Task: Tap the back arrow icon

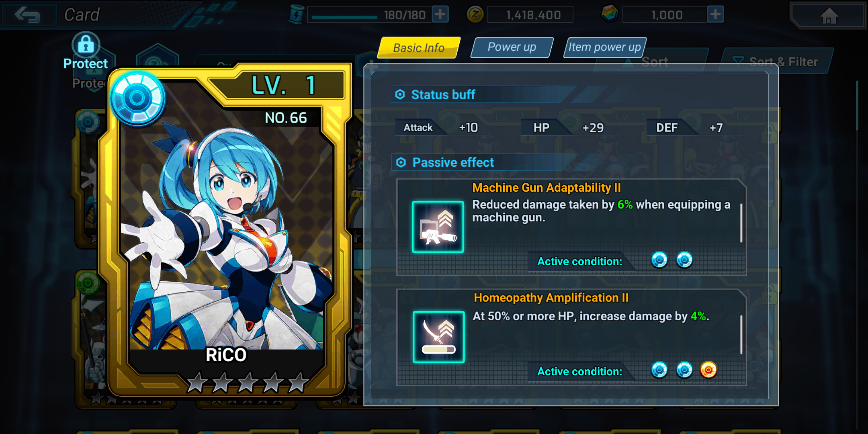Action: (x=27, y=15)
